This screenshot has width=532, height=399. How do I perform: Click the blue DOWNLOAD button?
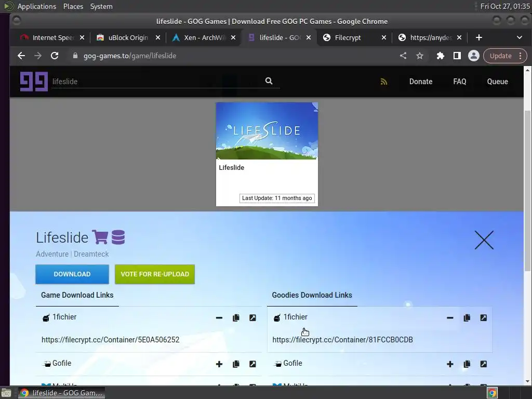point(72,274)
